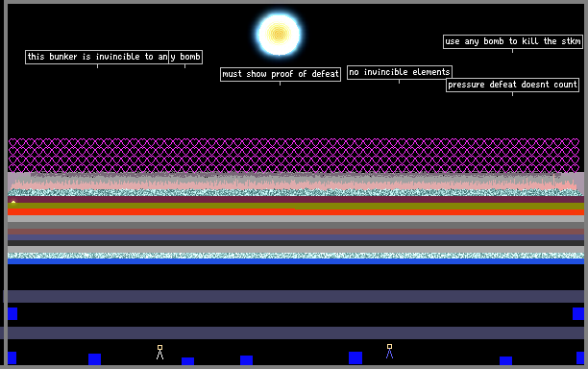Select the blue-legged stickman in the bunker

coord(390,351)
